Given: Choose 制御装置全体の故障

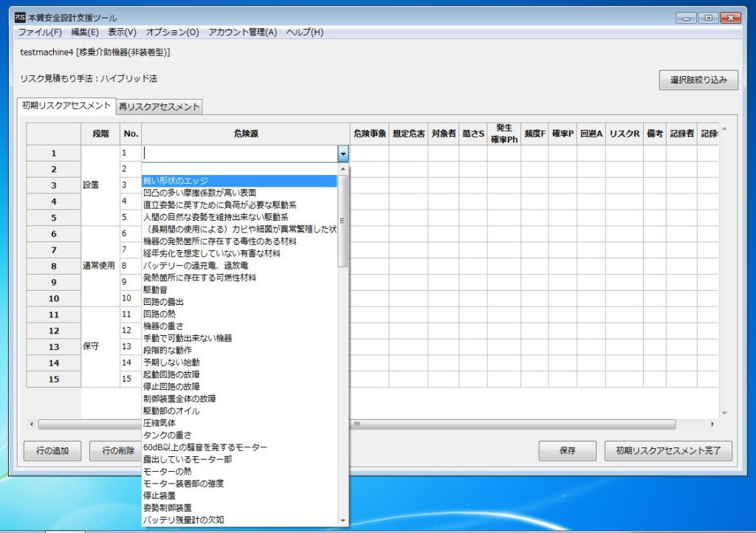Looking at the screenshot, I should tap(239, 399).
